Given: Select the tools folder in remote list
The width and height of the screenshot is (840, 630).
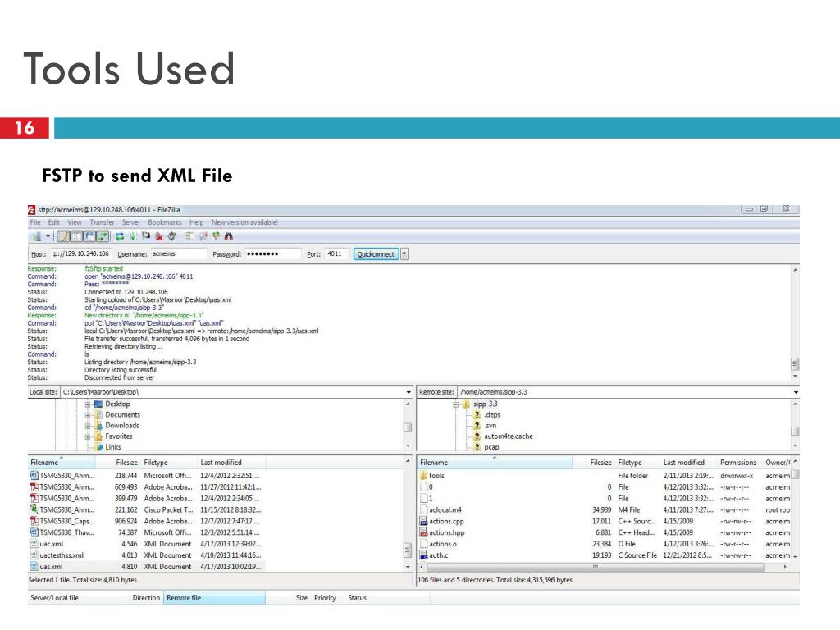Looking at the screenshot, I should [x=605, y=476].
